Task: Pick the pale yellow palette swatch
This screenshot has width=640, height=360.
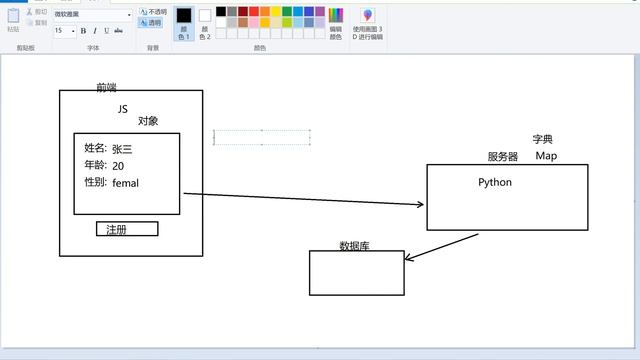Action: [276, 22]
